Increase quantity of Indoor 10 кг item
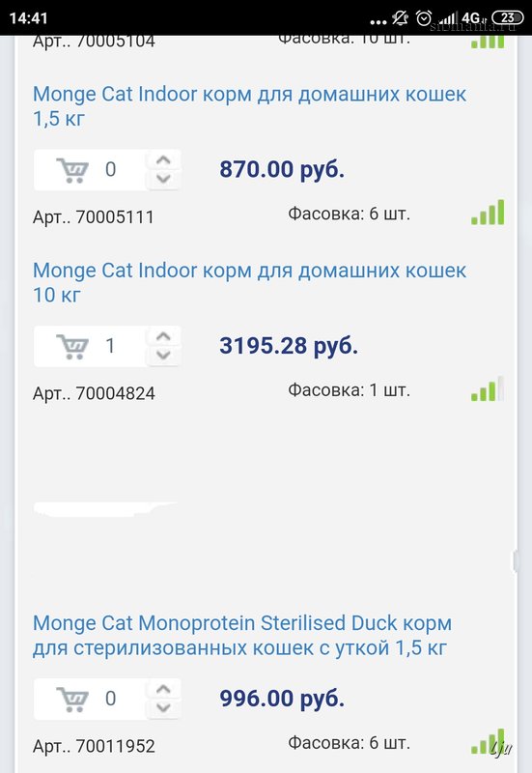Screen dimensions: 532x773 (163, 336)
